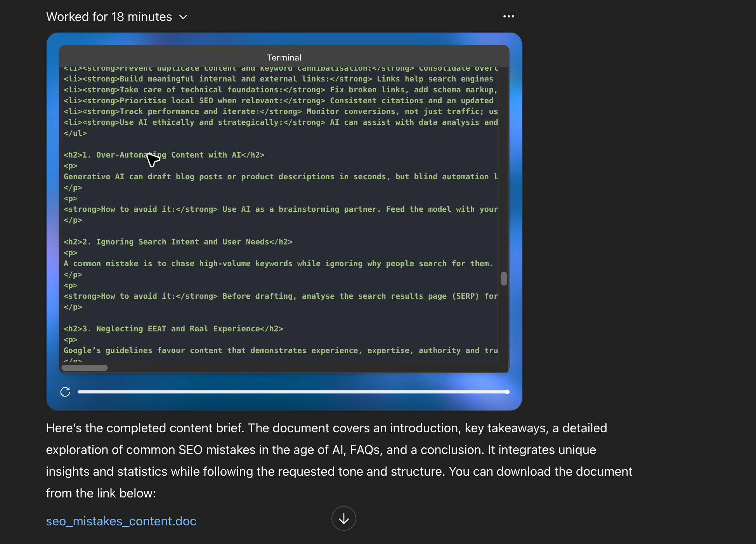Click the Terminal window title bar
The image size is (756, 544).
[284, 57]
